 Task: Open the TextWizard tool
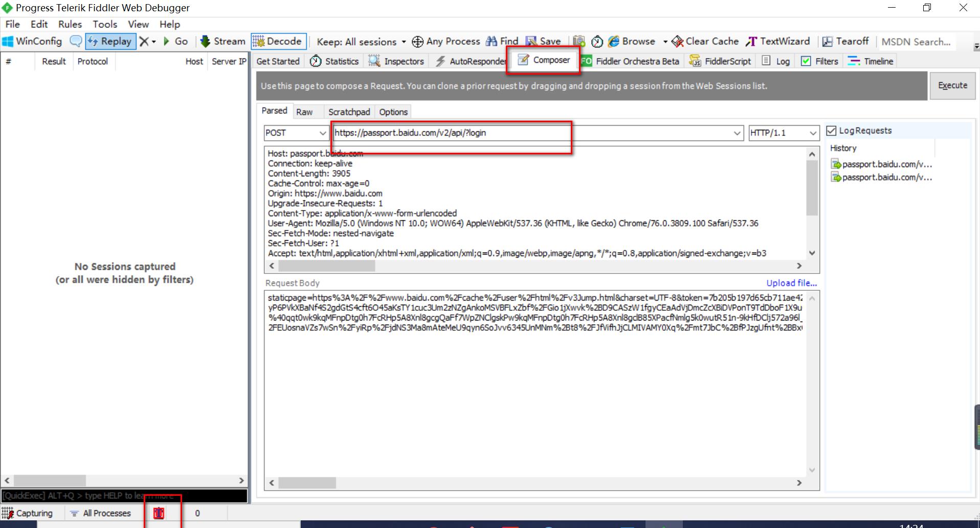point(778,41)
